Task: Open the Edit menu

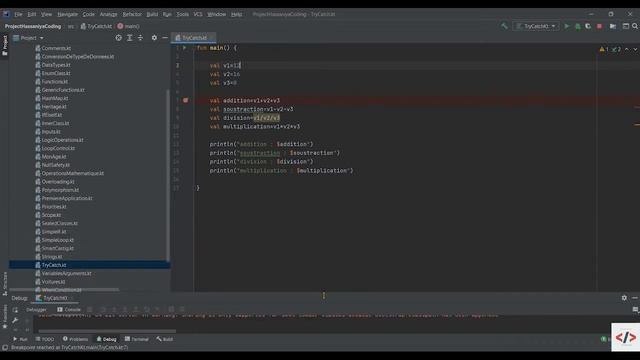Action: (x=32, y=14)
